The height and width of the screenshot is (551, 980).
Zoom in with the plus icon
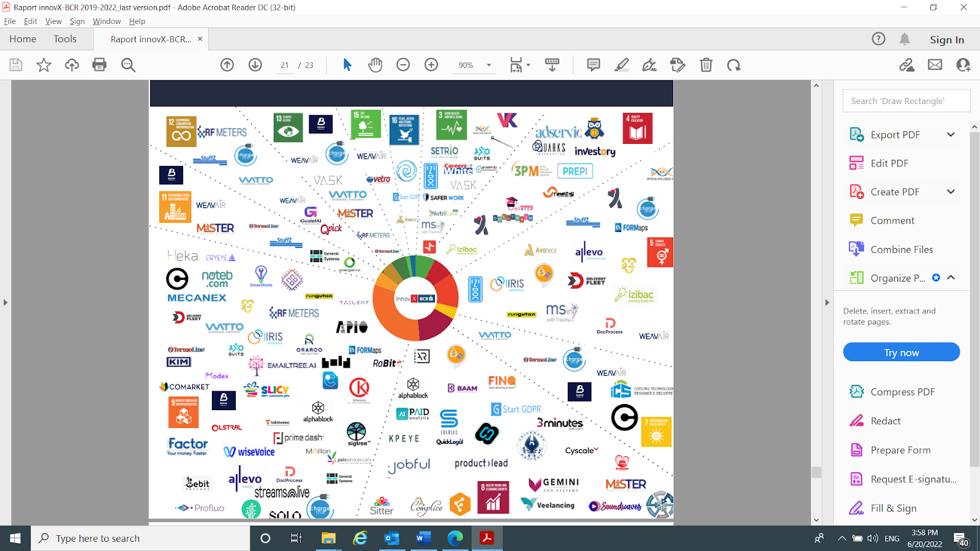pyautogui.click(x=431, y=65)
